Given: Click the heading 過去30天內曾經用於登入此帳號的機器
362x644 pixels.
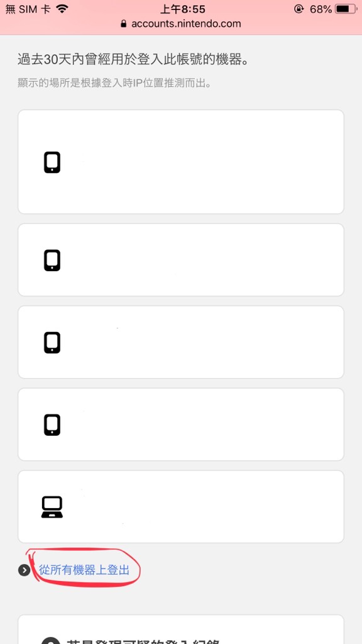Looking at the screenshot, I should [134, 60].
